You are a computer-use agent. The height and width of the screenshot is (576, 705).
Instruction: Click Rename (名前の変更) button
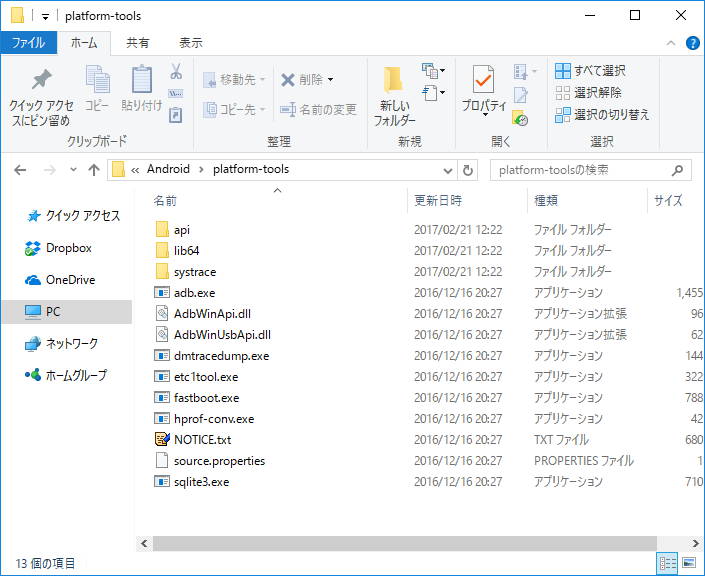[318, 109]
